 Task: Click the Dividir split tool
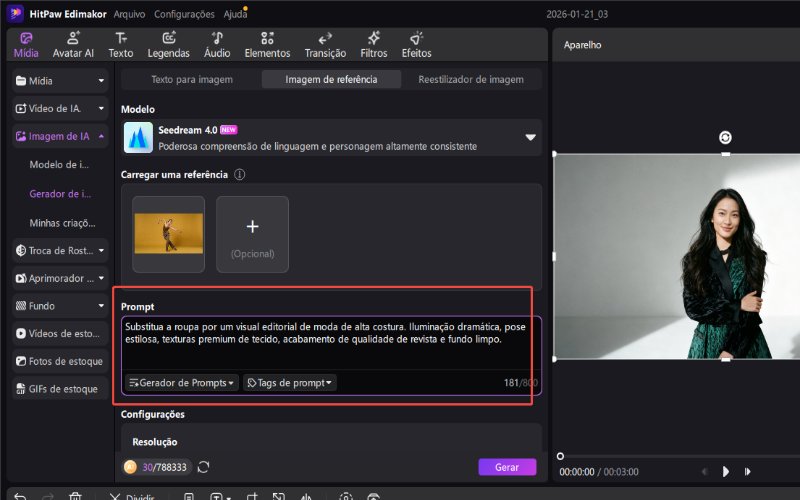coord(132,496)
